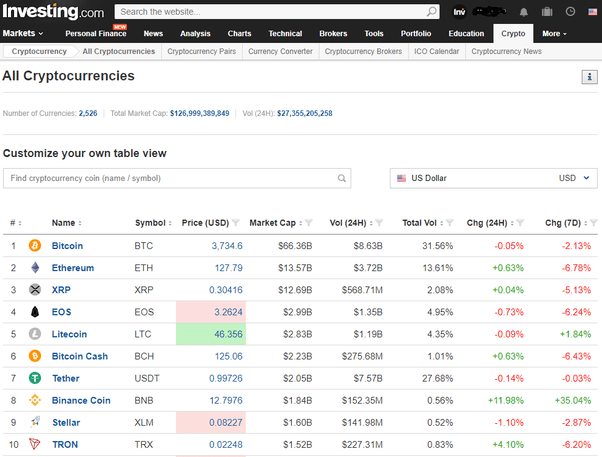602x457 pixels.
Task: Click the Stellar rocket logo
Action: pos(35,422)
